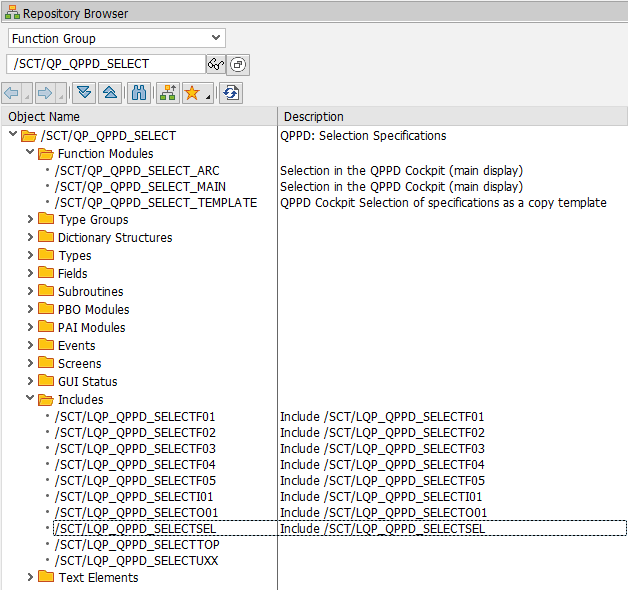Click the Collapse all nodes icon
The width and height of the screenshot is (628, 590).
click(x=109, y=92)
